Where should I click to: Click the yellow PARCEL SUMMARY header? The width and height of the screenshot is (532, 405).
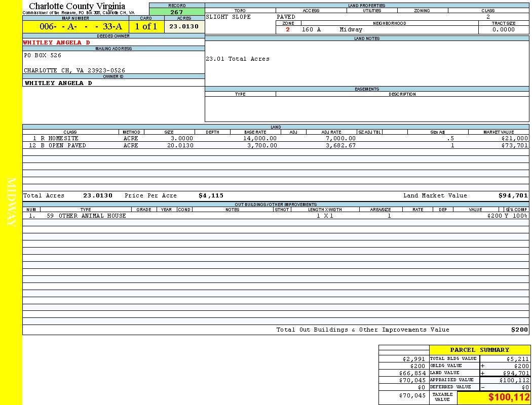479,350
